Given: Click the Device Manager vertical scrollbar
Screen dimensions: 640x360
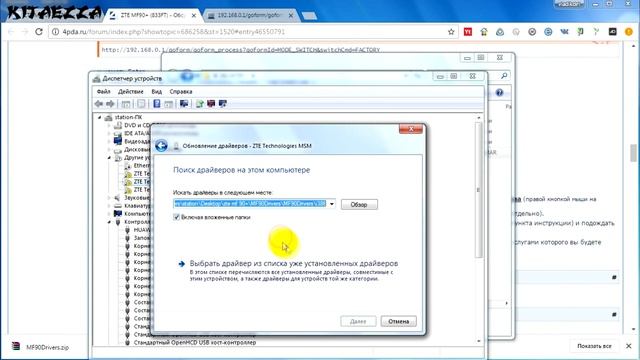Looking at the screenshot, I should 478,190.
